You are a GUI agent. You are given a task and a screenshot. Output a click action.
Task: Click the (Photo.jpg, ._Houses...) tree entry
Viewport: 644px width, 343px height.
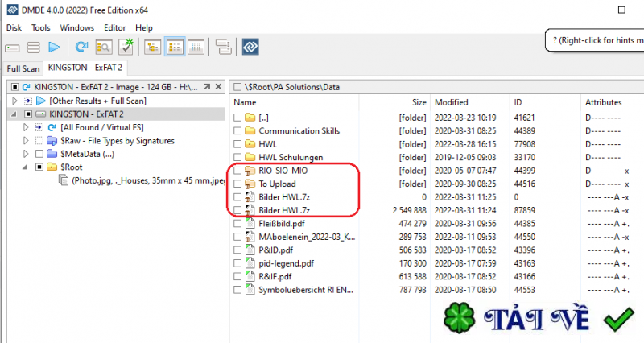click(148, 180)
